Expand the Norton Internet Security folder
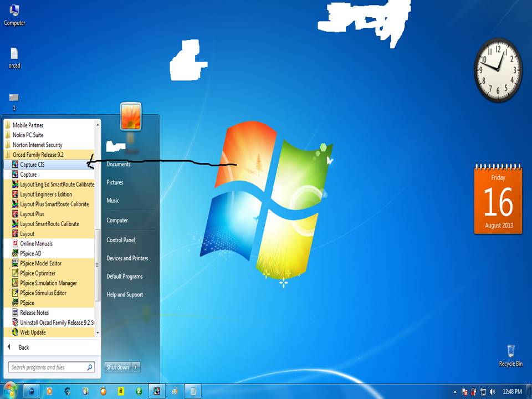 (x=49, y=145)
